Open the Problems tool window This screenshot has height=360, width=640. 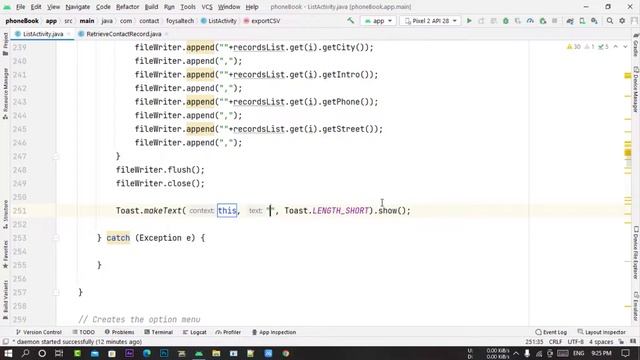[119, 332]
